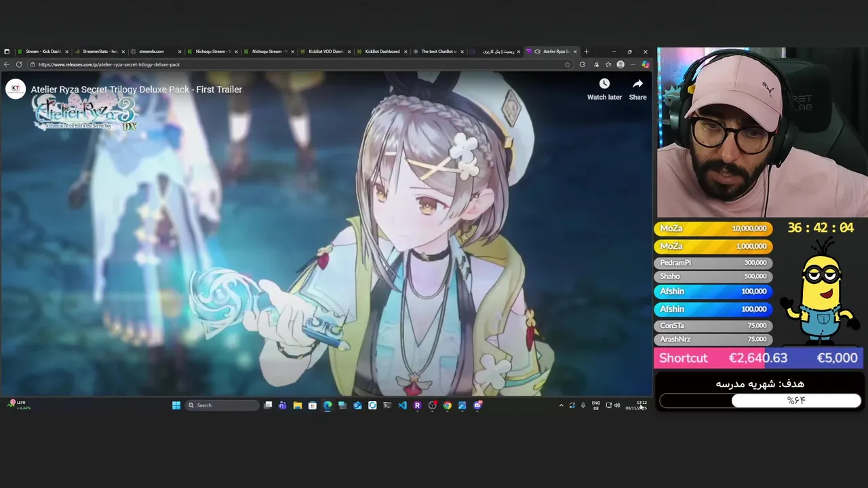Switch to the StreamerStats tab
The width and height of the screenshot is (868, 488).
point(100,52)
